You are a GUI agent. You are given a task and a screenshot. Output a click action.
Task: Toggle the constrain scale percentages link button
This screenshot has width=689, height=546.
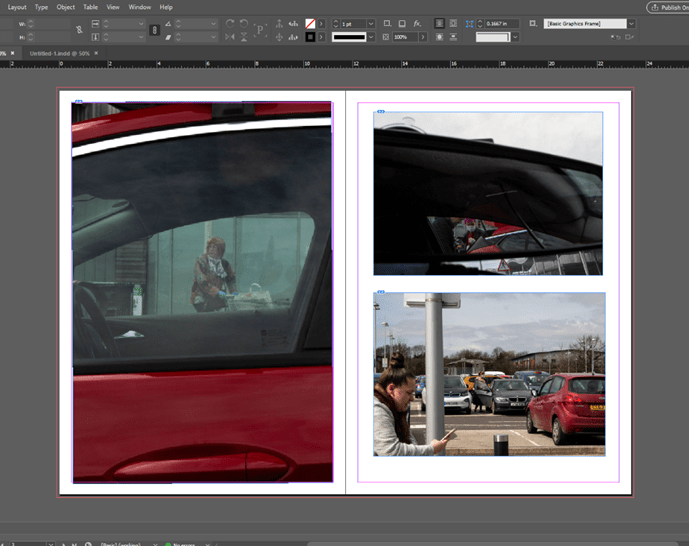pyautogui.click(x=153, y=30)
